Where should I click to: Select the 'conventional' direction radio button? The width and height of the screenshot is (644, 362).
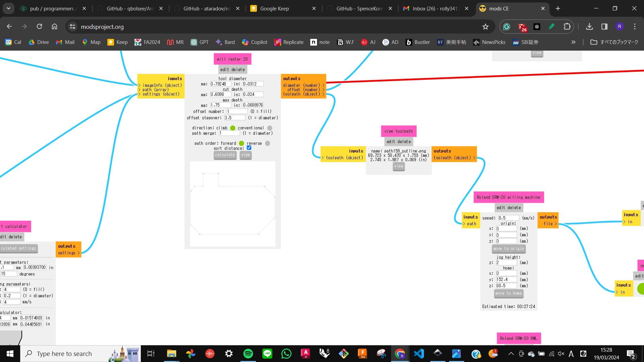point(270,128)
